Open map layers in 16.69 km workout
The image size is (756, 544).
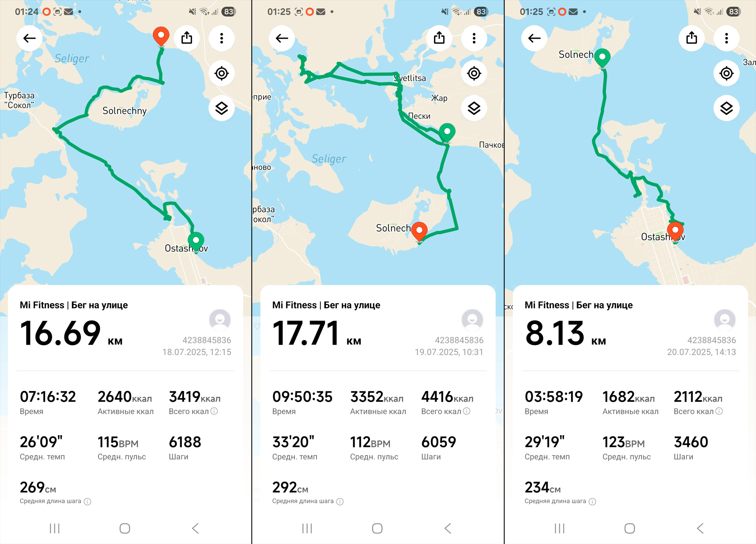(221, 108)
